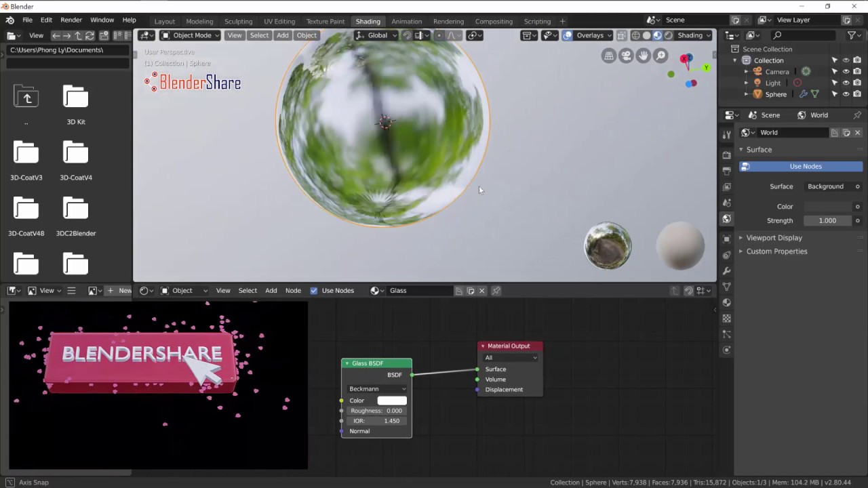Select LookDev viewport shading mode
Screen dimensions: 868x488
point(657,35)
